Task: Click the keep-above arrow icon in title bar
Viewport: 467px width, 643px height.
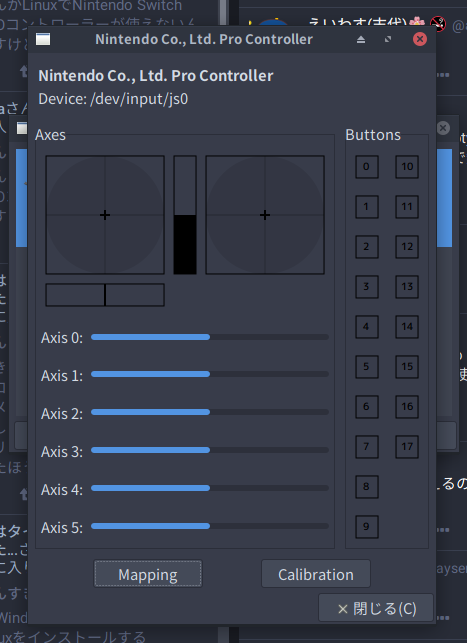Action: tap(361, 39)
